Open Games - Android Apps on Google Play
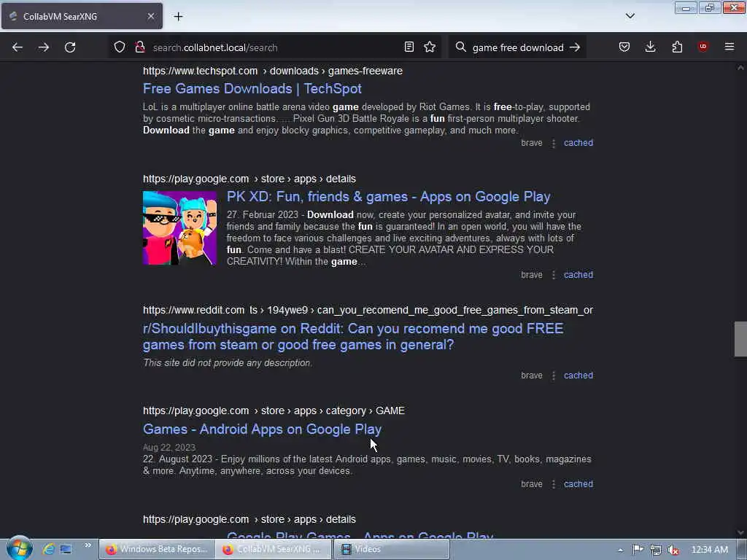The width and height of the screenshot is (747, 560). [x=262, y=429]
